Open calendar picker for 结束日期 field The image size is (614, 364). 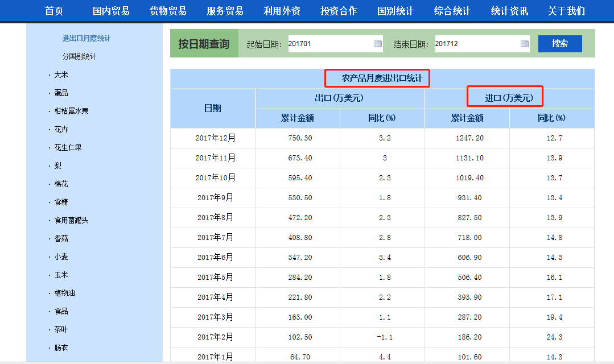pyautogui.click(x=524, y=43)
